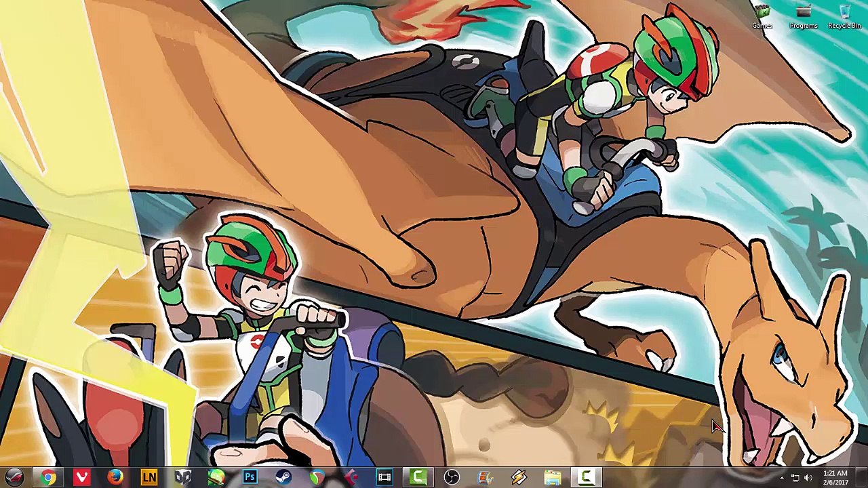The height and width of the screenshot is (488, 868).
Task: Launch Google Chrome from taskbar
Action: point(48,478)
